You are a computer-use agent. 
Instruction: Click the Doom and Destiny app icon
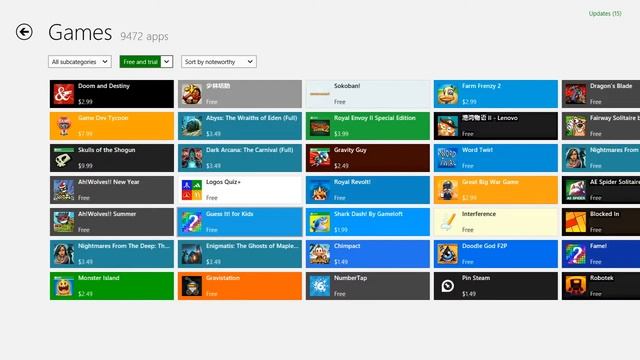click(64, 94)
